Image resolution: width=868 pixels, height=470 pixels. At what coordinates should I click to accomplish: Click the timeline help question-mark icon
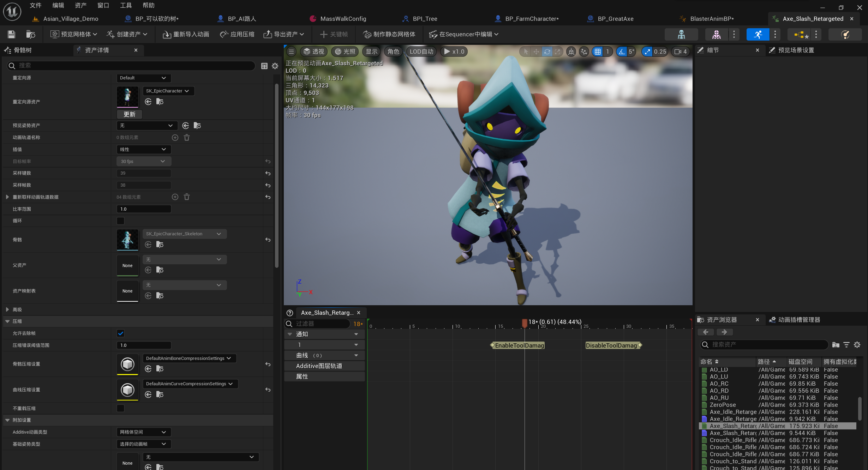290,313
